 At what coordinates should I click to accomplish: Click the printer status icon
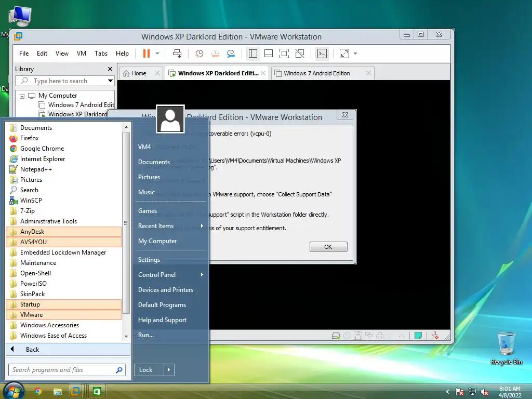coord(380,336)
